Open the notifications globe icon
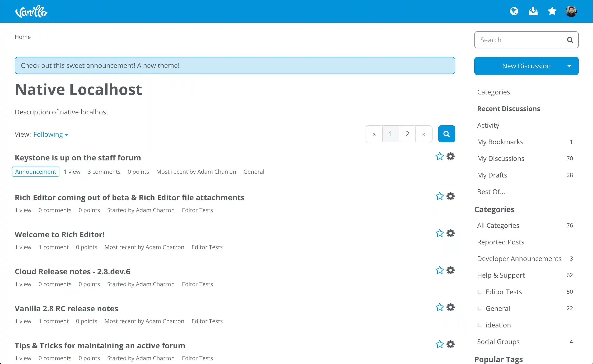This screenshot has width=593, height=364. point(514,11)
